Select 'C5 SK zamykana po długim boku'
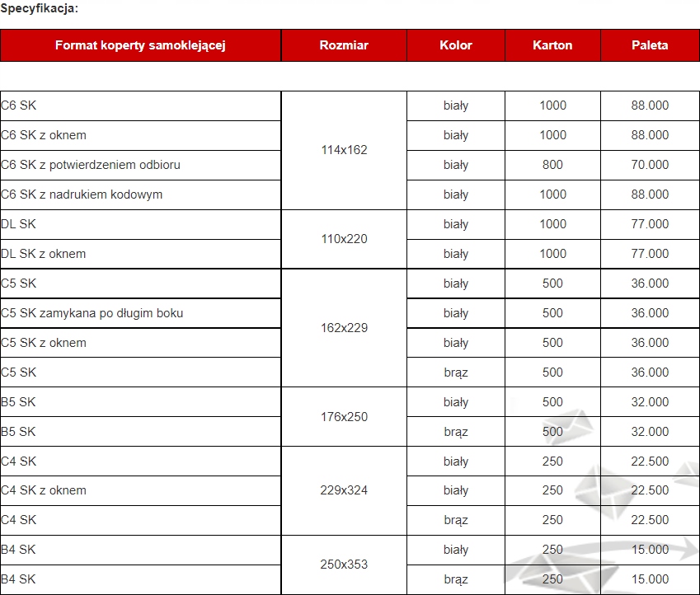This screenshot has width=700, height=595. [92, 313]
